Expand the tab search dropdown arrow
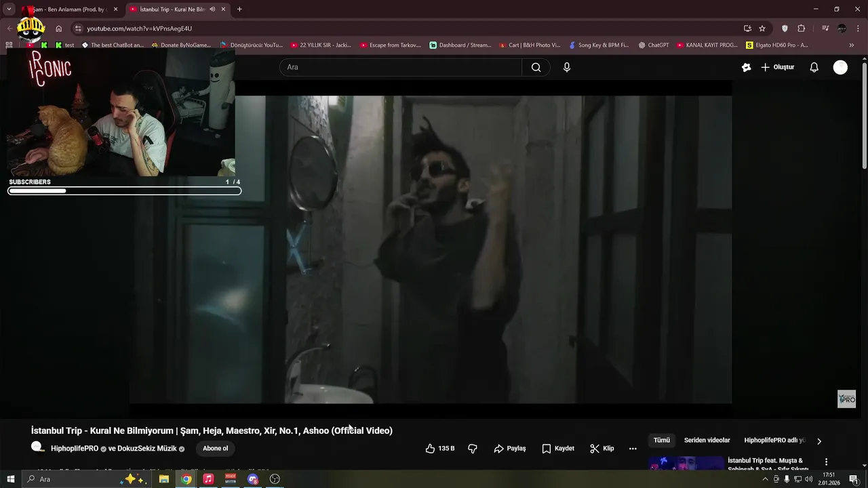 [x=9, y=9]
